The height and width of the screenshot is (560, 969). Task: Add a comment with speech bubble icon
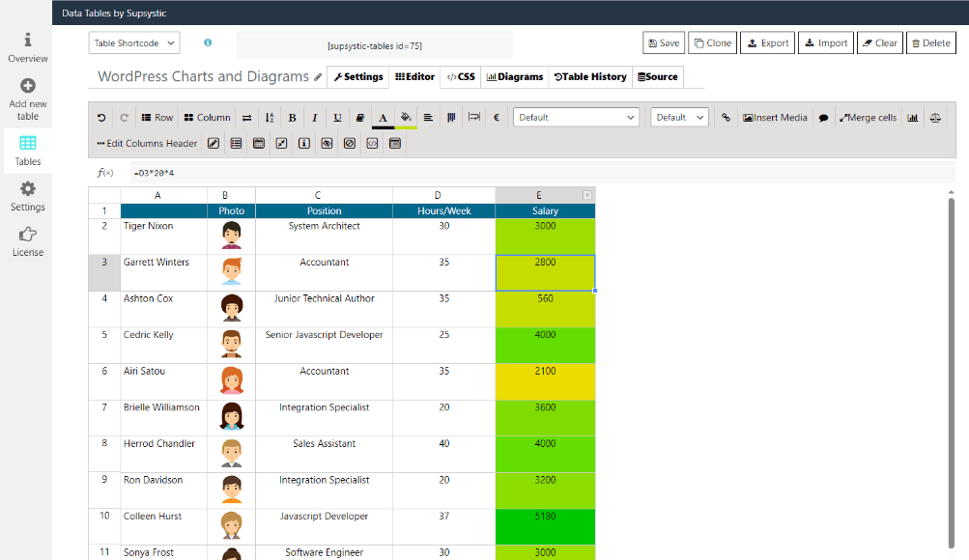(x=824, y=118)
